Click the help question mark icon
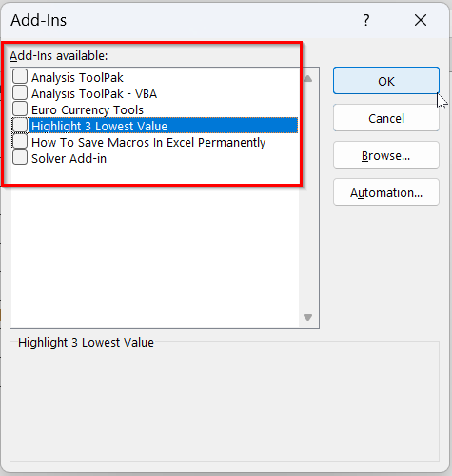Image resolution: width=452 pixels, height=476 pixels. point(366,20)
